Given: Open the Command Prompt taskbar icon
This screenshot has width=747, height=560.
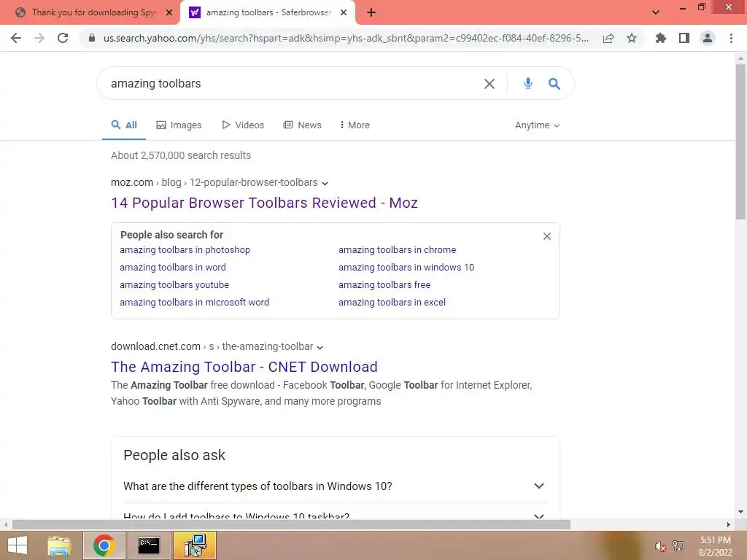Looking at the screenshot, I should (x=149, y=545).
